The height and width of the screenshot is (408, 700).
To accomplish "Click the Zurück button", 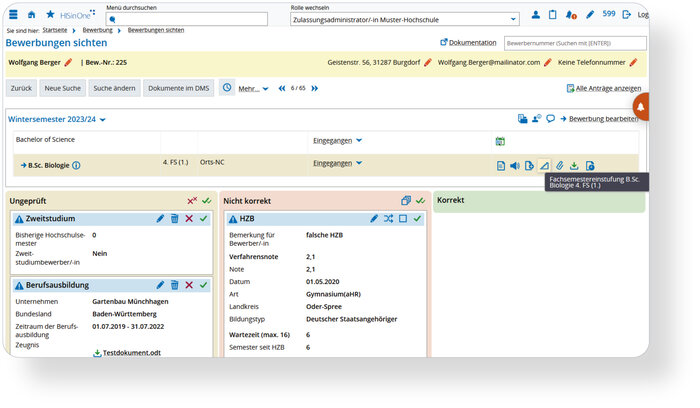I will [x=21, y=88].
